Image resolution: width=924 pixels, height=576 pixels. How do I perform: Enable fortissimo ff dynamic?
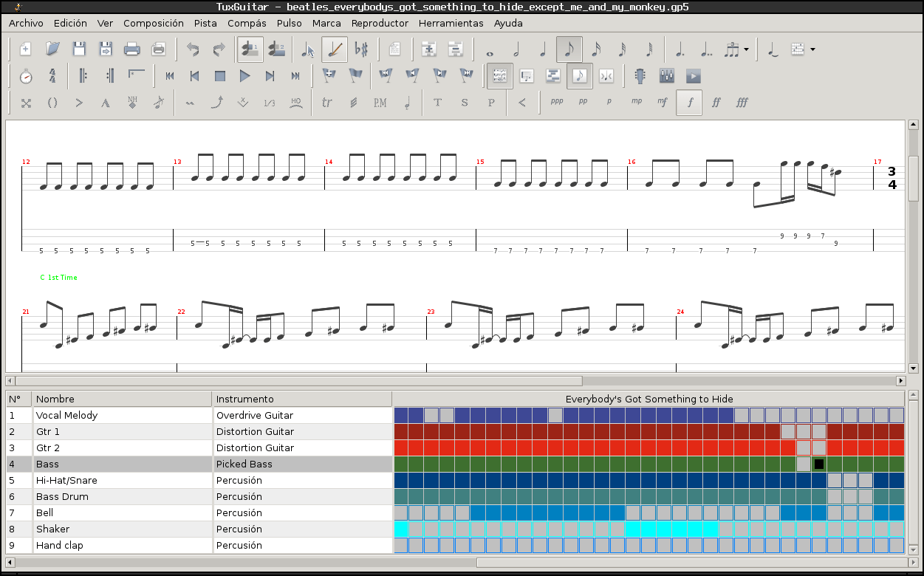tap(716, 103)
